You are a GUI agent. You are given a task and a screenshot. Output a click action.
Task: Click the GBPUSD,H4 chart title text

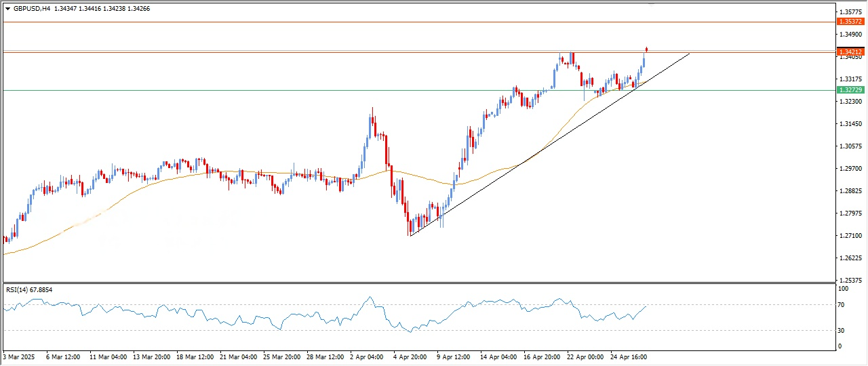click(x=31, y=9)
